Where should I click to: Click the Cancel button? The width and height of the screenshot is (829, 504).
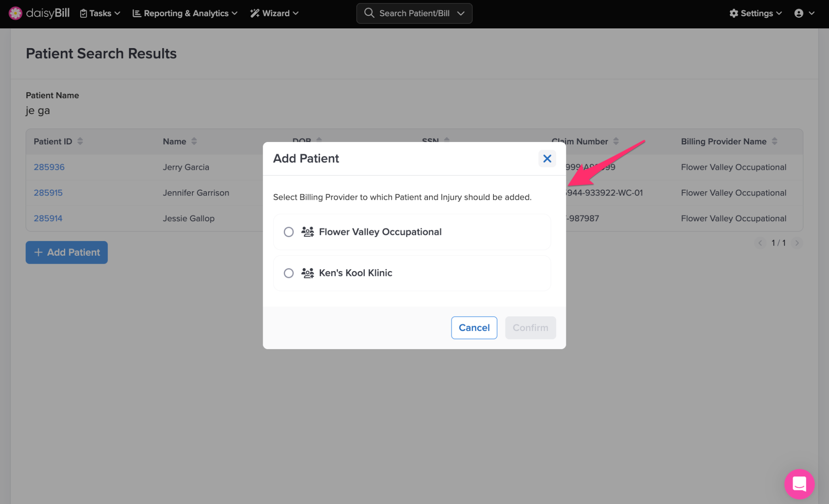[x=474, y=328]
